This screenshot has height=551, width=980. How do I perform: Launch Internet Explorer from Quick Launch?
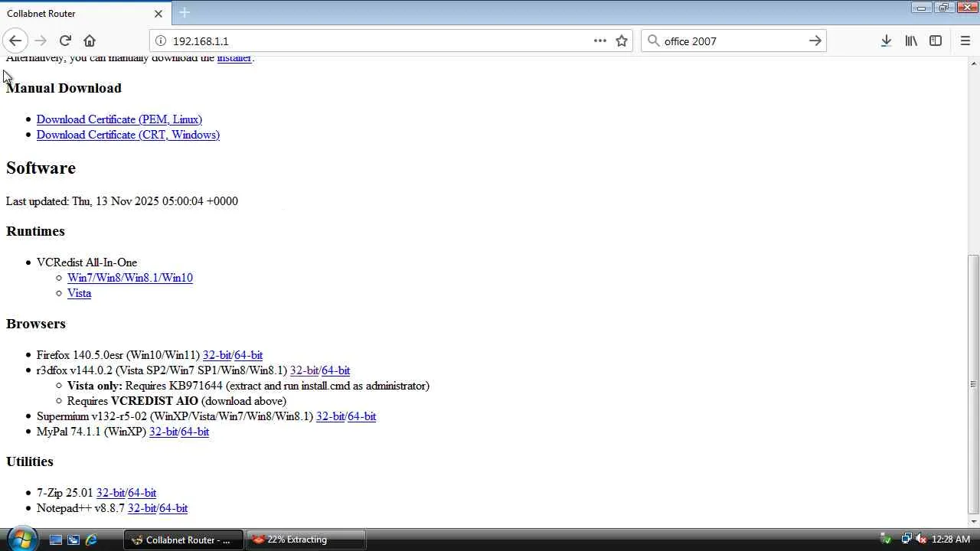tap(91, 540)
